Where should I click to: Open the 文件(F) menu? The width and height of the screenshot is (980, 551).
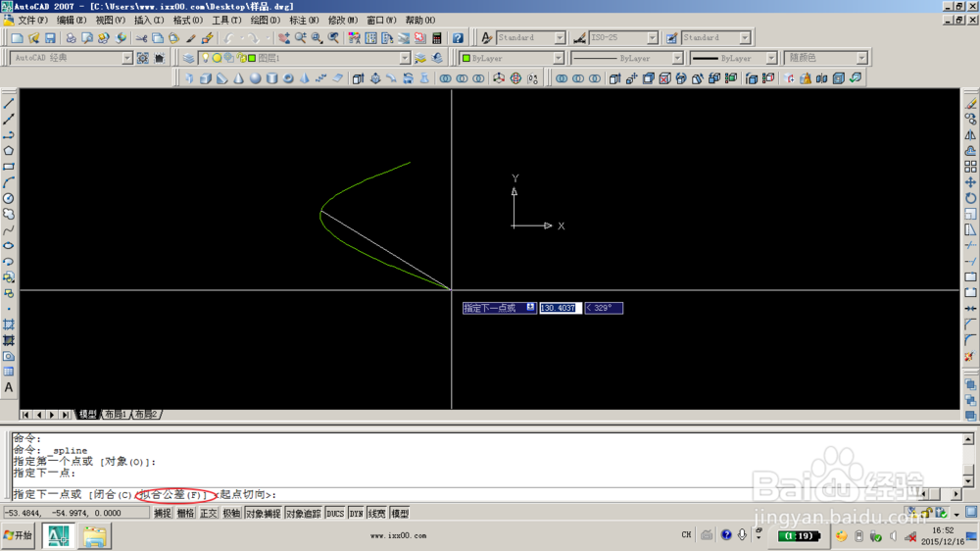point(32,21)
